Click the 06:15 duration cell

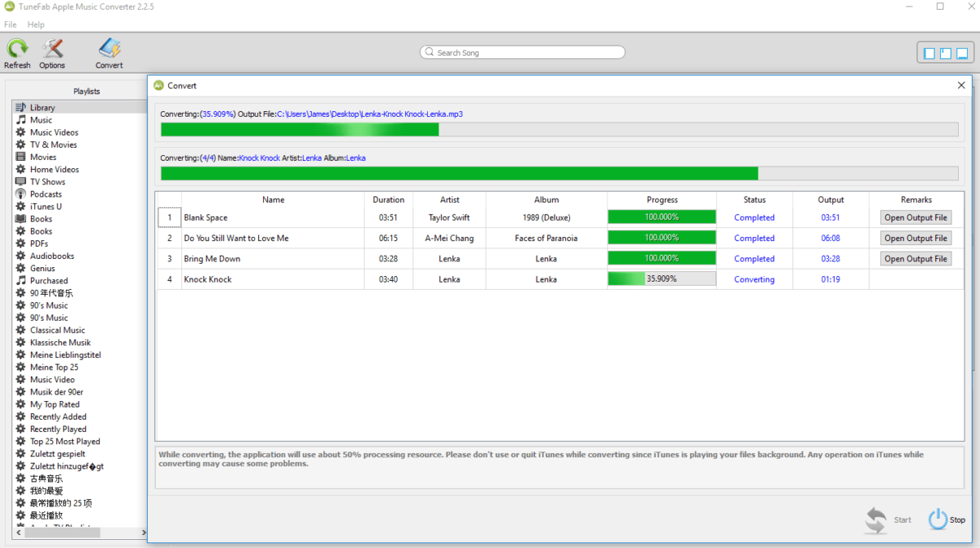389,238
